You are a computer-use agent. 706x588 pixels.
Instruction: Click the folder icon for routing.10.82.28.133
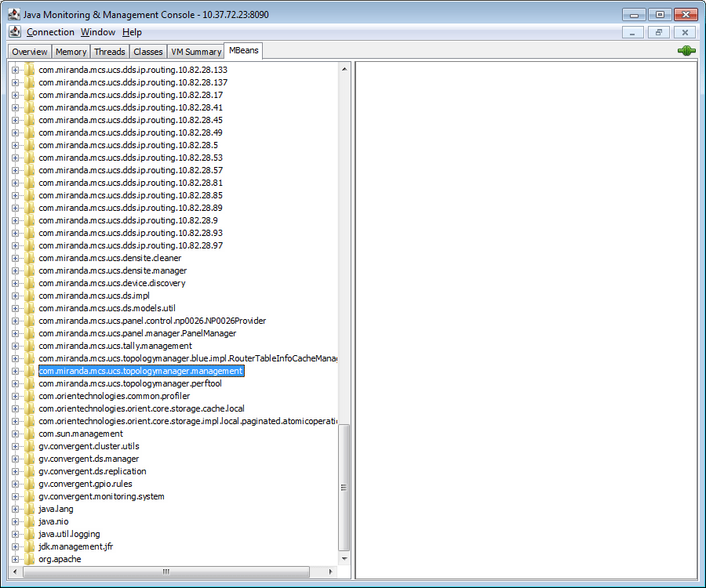(x=30, y=70)
